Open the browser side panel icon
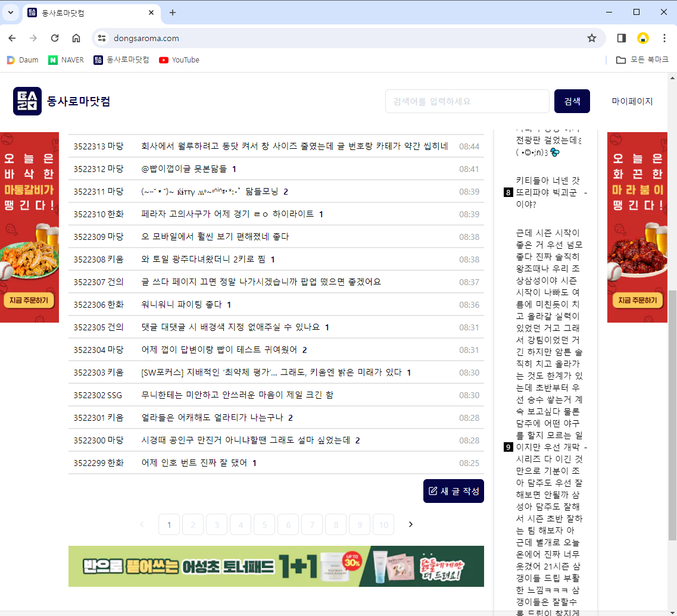677x616 pixels. click(621, 38)
